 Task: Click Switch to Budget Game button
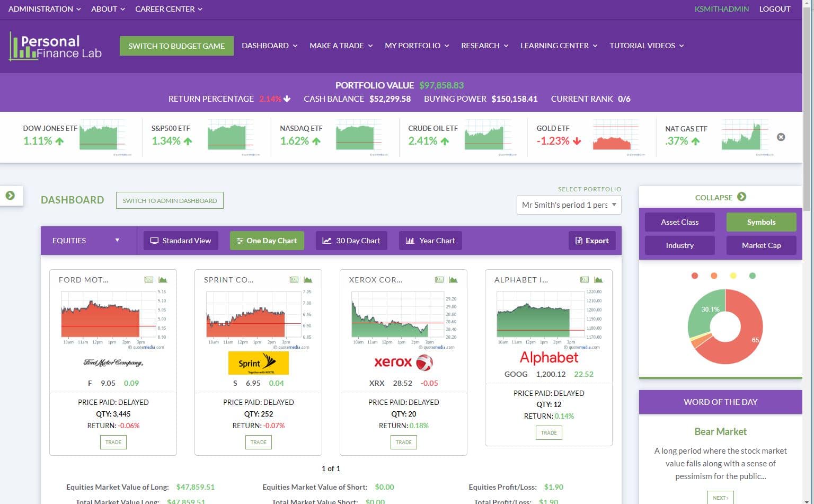click(176, 46)
